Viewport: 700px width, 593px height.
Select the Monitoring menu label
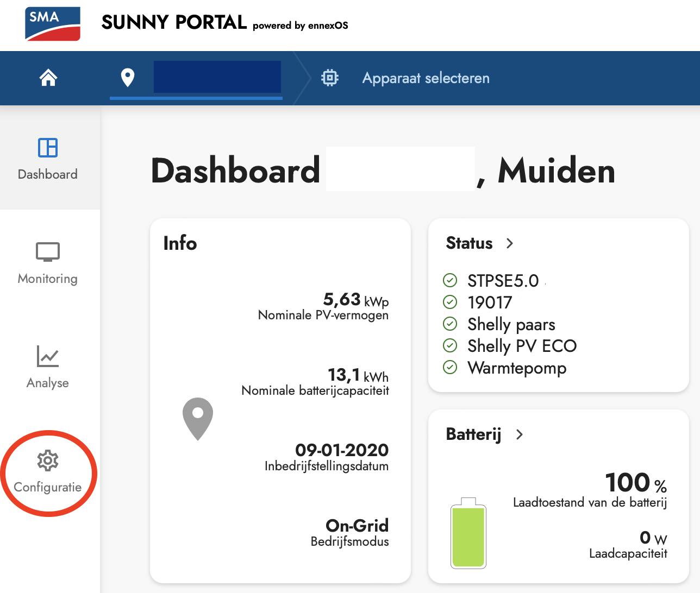[48, 279]
